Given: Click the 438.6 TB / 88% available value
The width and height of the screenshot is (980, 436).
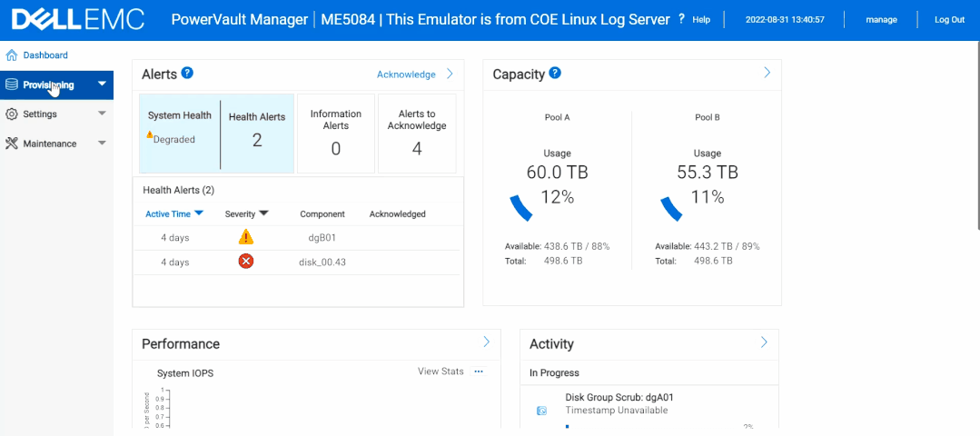Looking at the screenshot, I should 579,247.
